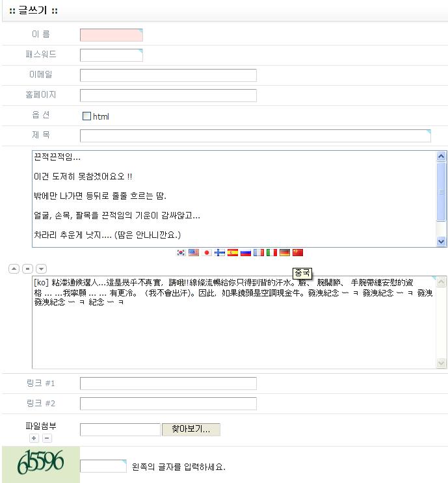Select the France flag icon
Viewport: 448px width, 483px height.
click(259, 253)
